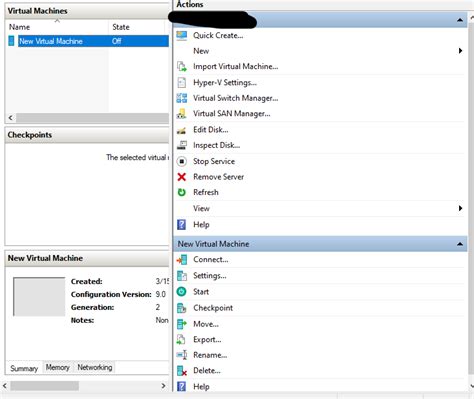Switch to the Summary tab
This screenshot has width=474, height=399.
coord(24,368)
